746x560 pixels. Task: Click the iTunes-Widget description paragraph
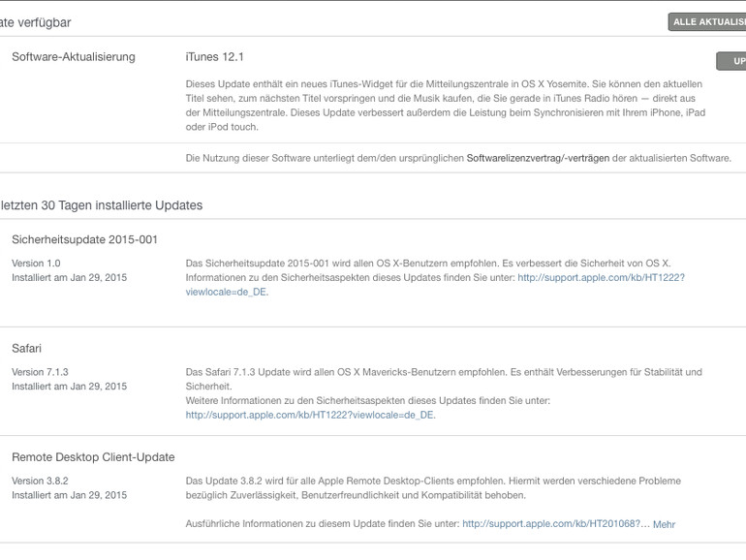click(x=446, y=106)
